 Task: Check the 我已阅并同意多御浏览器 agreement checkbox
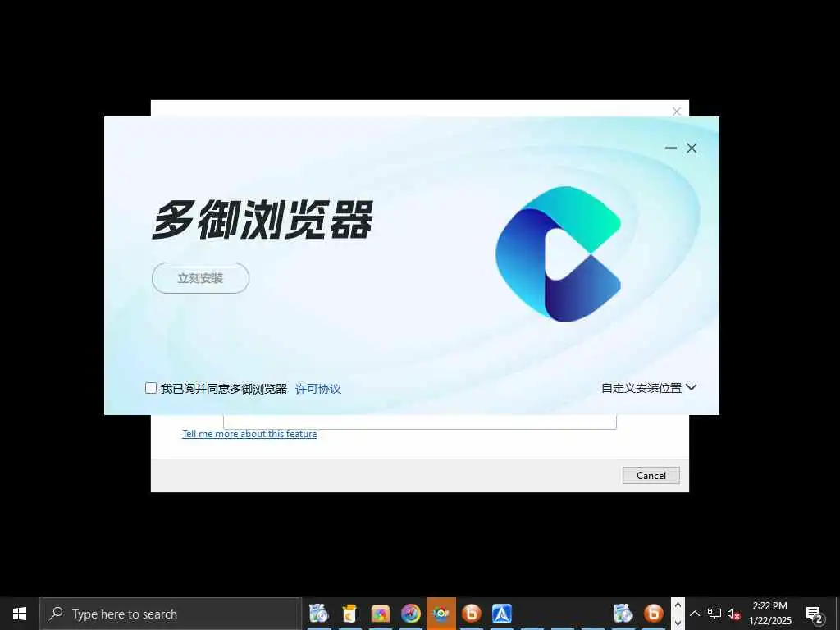click(x=151, y=388)
